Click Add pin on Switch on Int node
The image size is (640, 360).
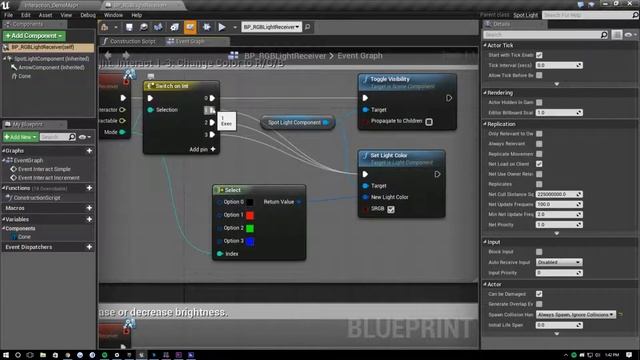(202, 149)
